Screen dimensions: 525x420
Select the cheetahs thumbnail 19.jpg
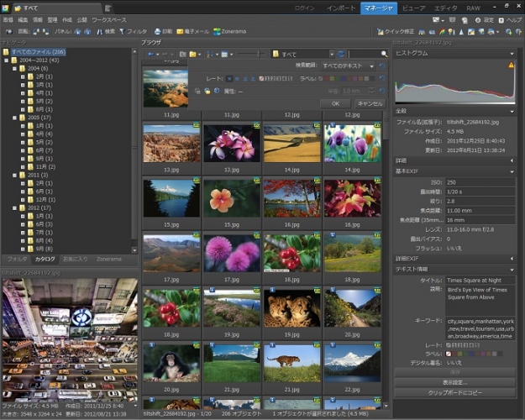[292, 309]
